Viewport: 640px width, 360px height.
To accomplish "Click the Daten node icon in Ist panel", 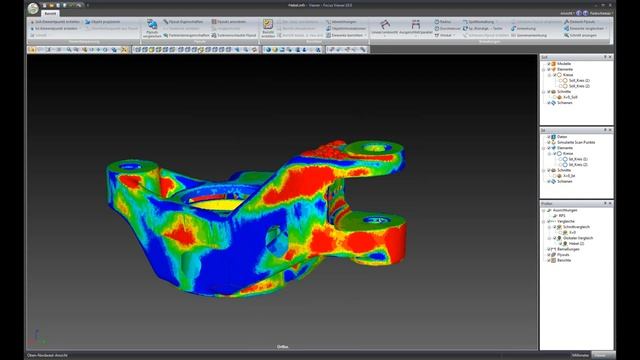I will click(554, 137).
